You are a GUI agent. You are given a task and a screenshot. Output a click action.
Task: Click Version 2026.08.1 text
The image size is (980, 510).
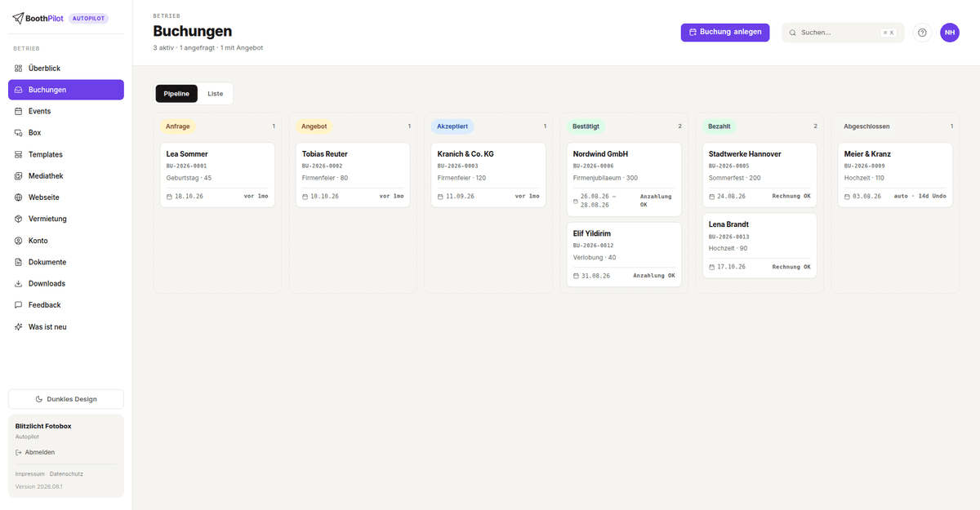[x=39, y=487]
